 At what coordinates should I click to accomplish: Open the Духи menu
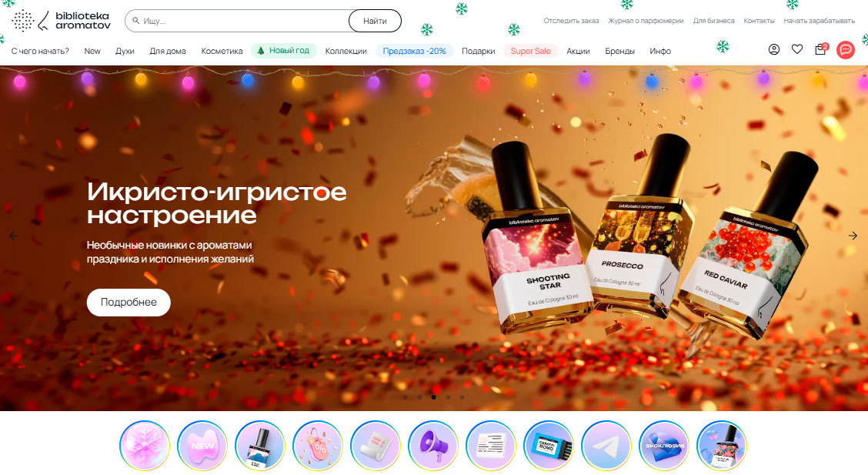[125, 51]
